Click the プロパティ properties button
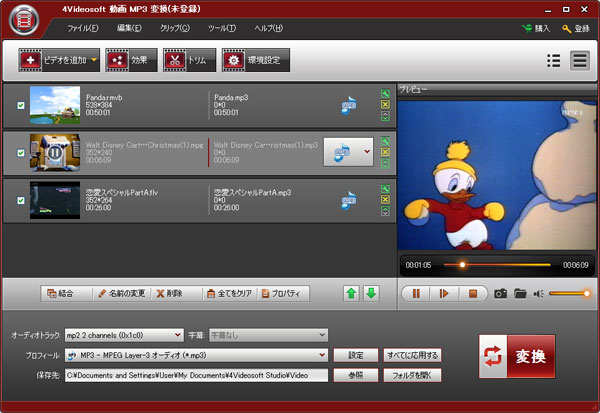This screenshot has width=600, height=413. [x=284, y=294]
